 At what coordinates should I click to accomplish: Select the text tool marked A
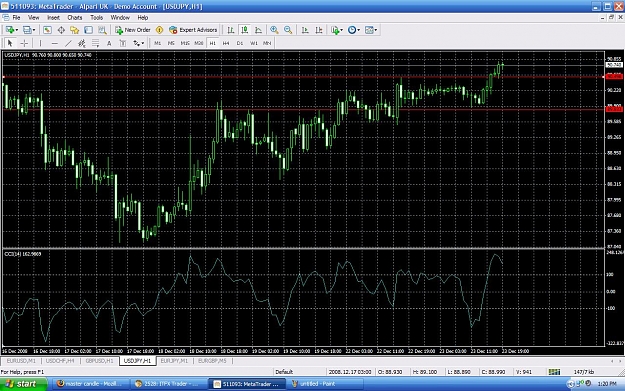tap(109, 43)
